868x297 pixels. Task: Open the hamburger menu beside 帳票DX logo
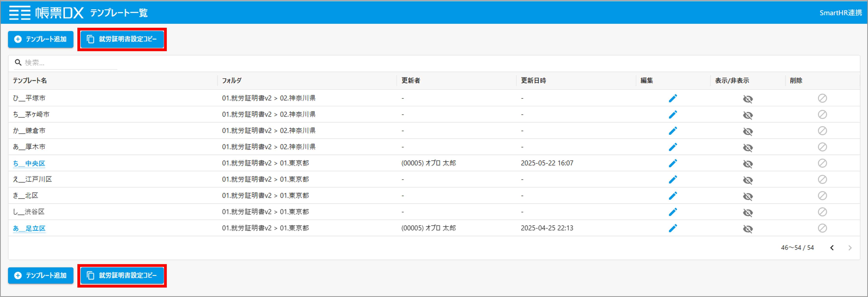(19, 13)
